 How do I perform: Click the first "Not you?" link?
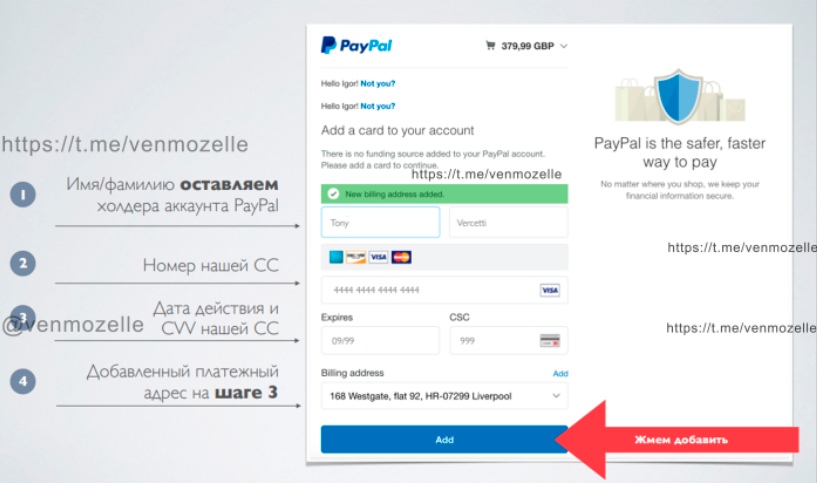click(378, 83)
